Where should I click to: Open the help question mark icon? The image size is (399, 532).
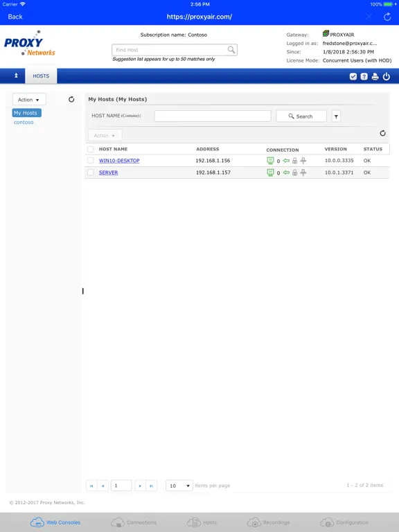(x=364, y=77)
